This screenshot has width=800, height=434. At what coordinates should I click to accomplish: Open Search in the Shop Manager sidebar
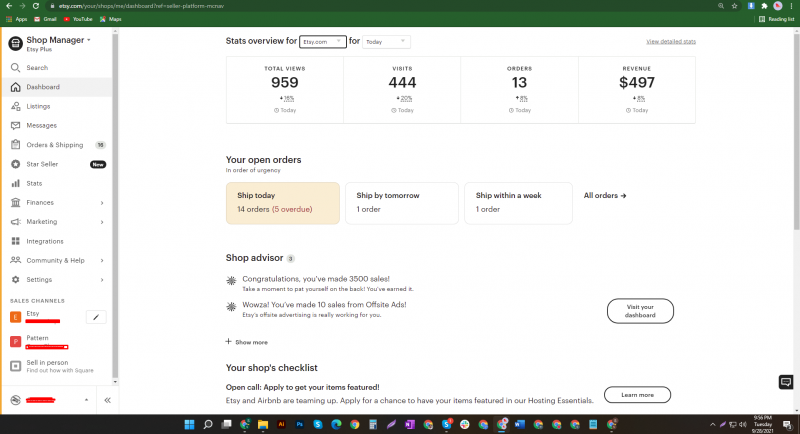click(x=37, y=67)
